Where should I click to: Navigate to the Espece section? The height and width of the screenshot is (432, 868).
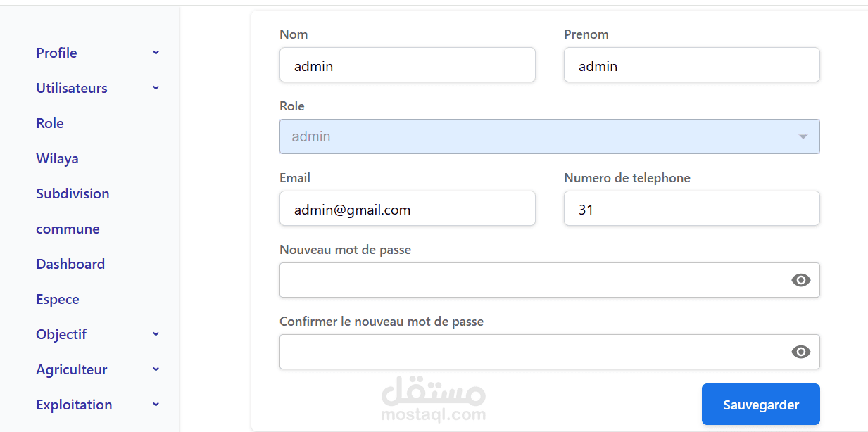coord(58,299)
